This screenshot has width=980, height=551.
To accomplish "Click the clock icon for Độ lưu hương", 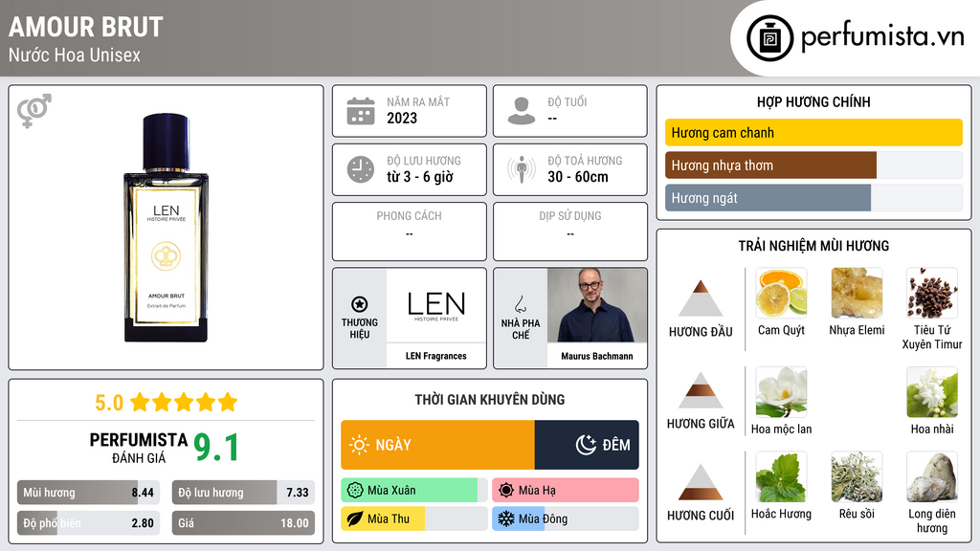I will click(x=361, y=169).
